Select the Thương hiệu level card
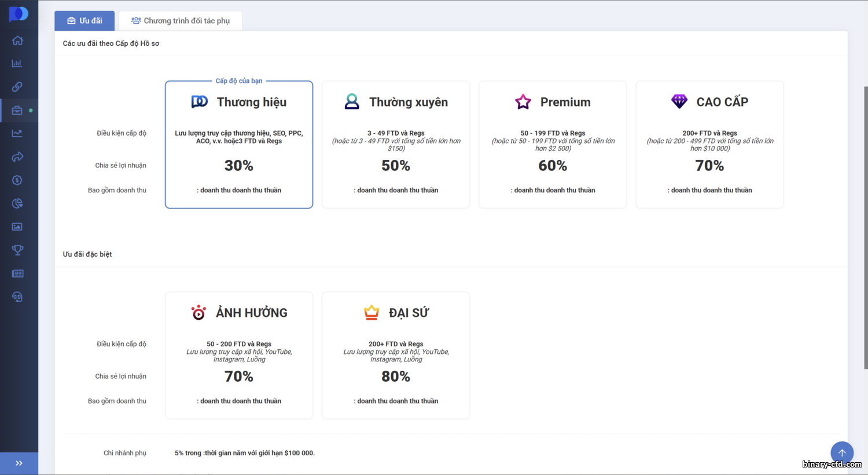This screenshot has width=868, height=475. click(x=239, y=144)
